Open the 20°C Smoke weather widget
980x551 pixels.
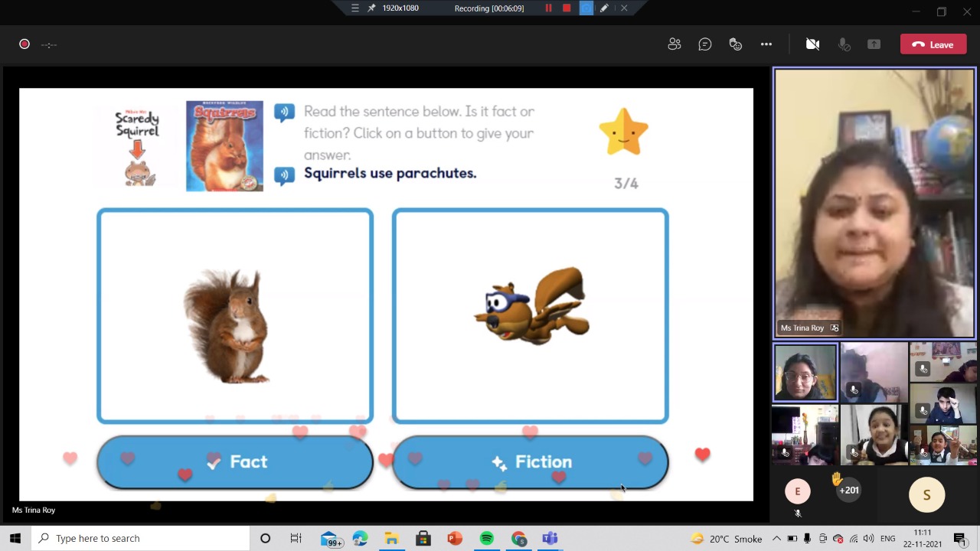(726, 539)
